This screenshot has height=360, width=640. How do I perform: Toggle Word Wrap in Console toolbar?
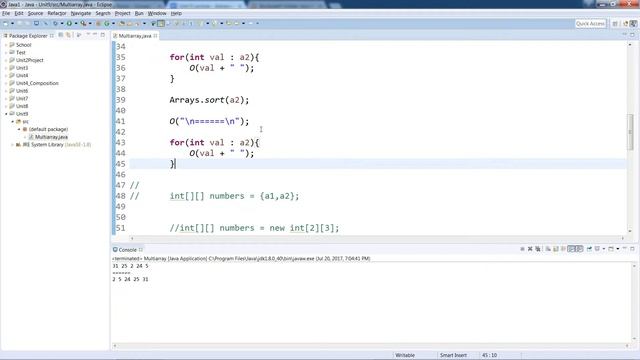click(563, 249)
